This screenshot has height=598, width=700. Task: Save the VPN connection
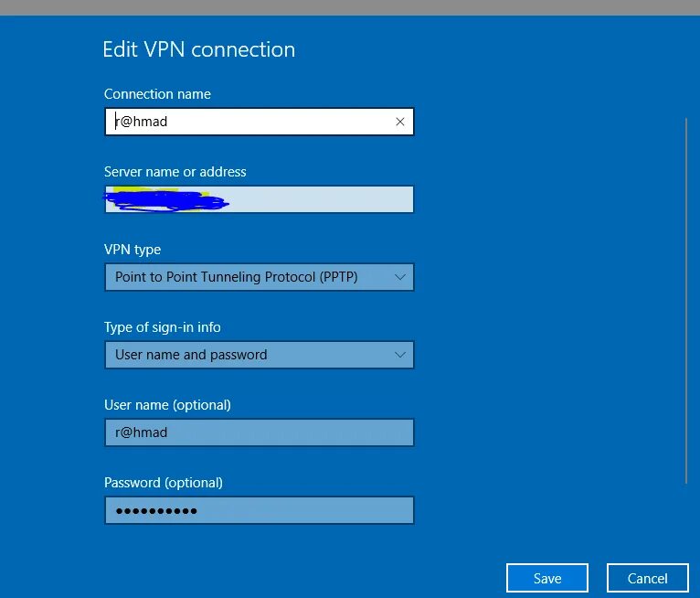547,579
